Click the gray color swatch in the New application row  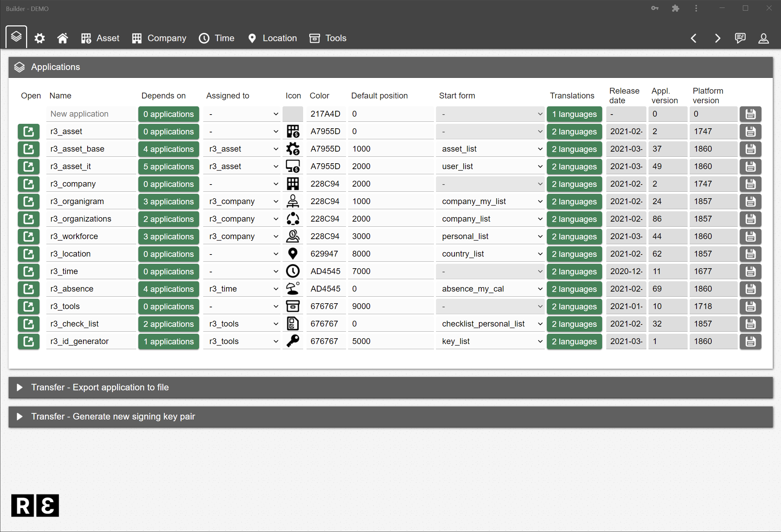click(x=292, y=114)
